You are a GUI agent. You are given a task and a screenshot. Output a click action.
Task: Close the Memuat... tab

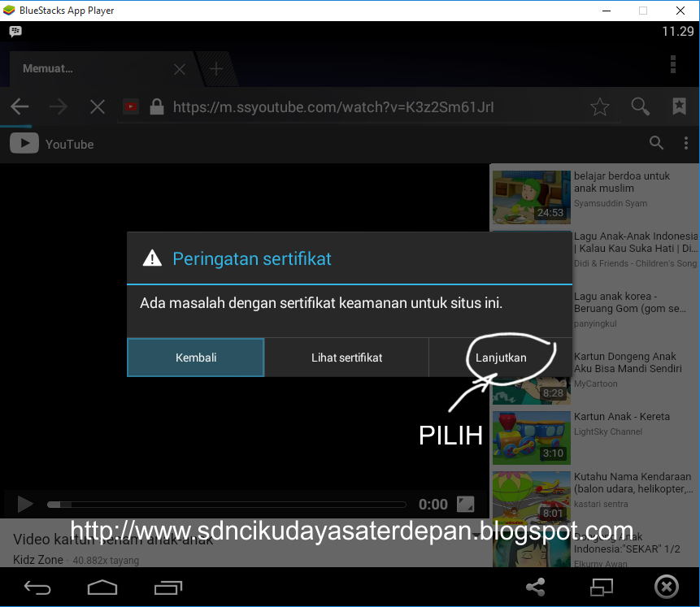(180, 69)
